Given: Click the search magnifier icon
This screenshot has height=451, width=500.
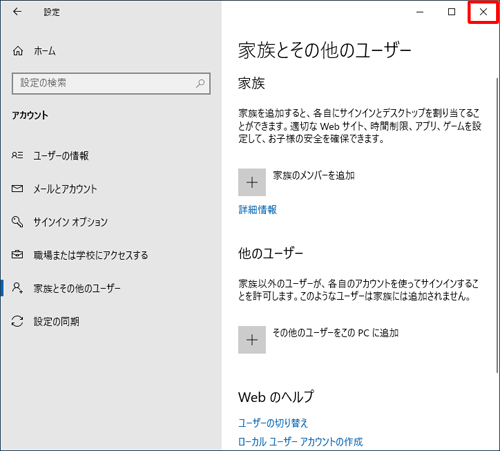Looking at the screenshot, I should 200,83.
